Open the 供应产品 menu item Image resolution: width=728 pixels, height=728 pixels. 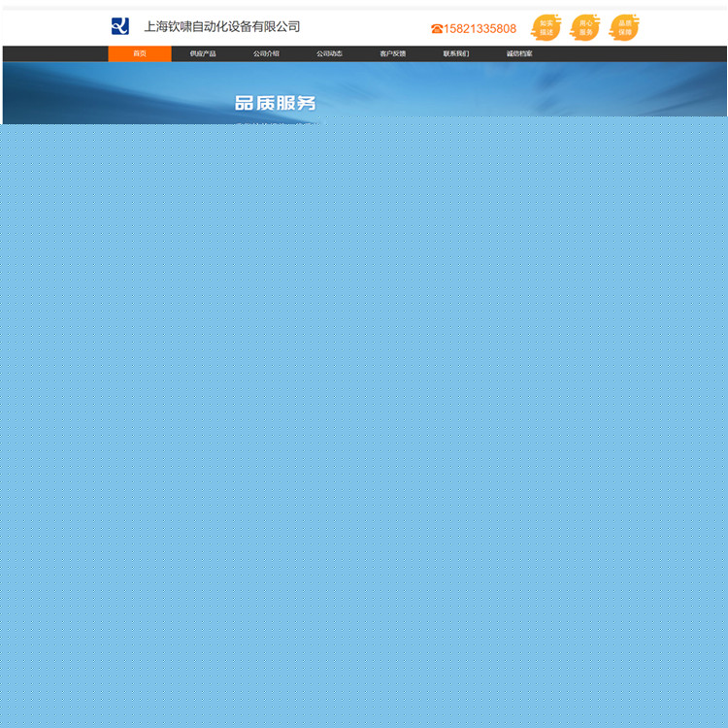203,53
